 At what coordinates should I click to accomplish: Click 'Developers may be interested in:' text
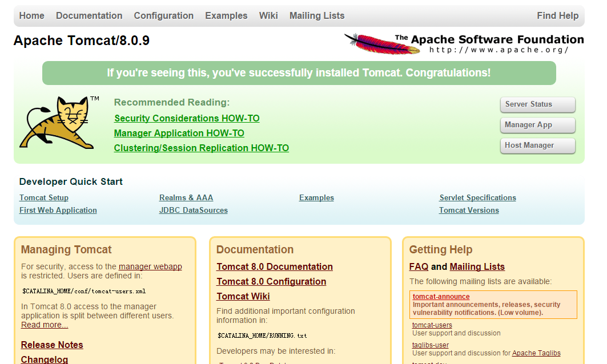pos(276,351)
